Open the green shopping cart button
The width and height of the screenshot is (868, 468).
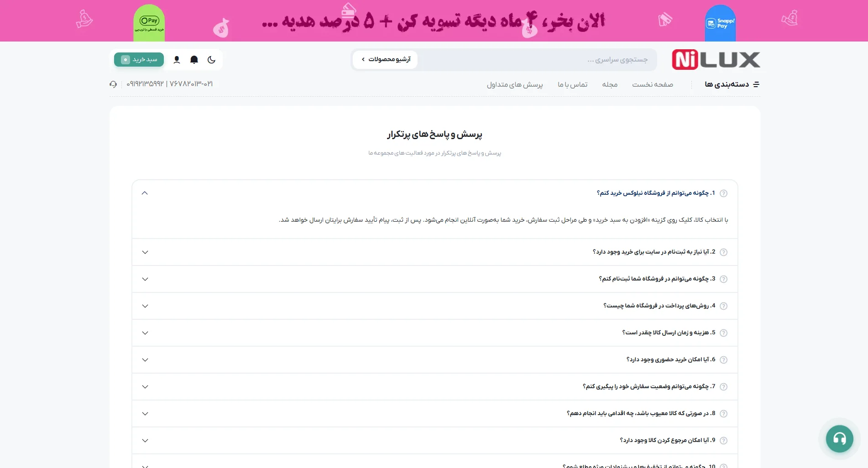pyautogui.click(x=139, y=60)
